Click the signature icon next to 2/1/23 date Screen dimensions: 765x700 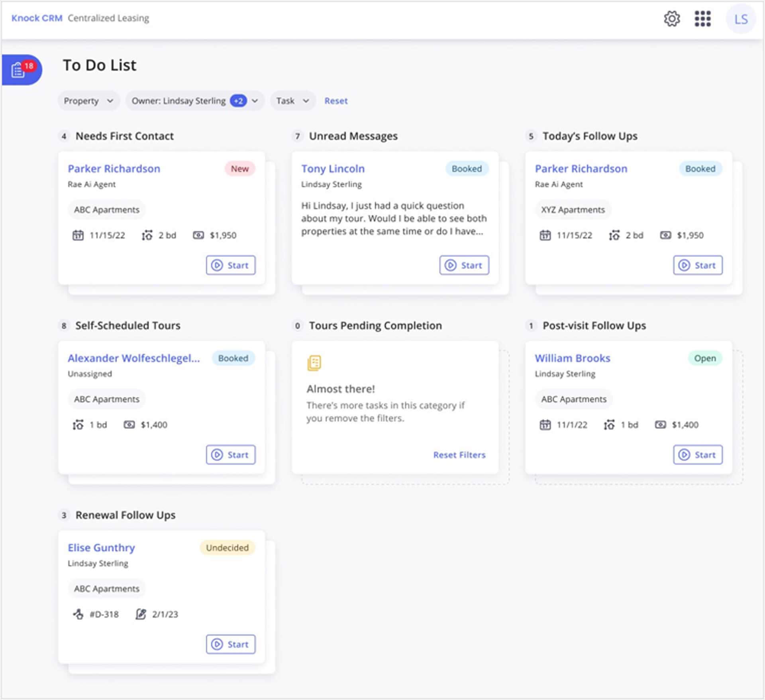click(x=140, y=614)
